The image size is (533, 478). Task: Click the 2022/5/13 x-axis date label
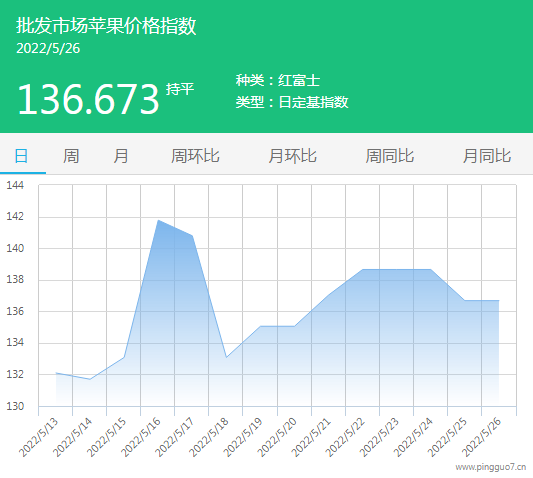click(x=38, y=438)
